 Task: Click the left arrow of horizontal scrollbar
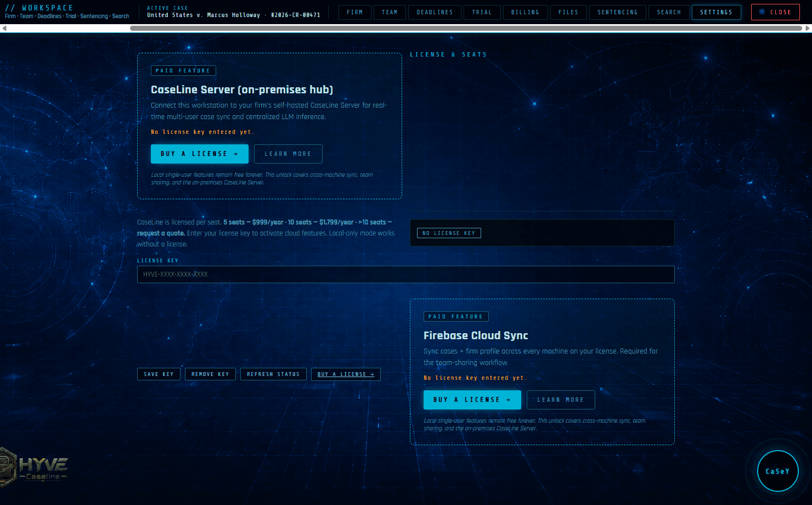click(x=4, y=28)
